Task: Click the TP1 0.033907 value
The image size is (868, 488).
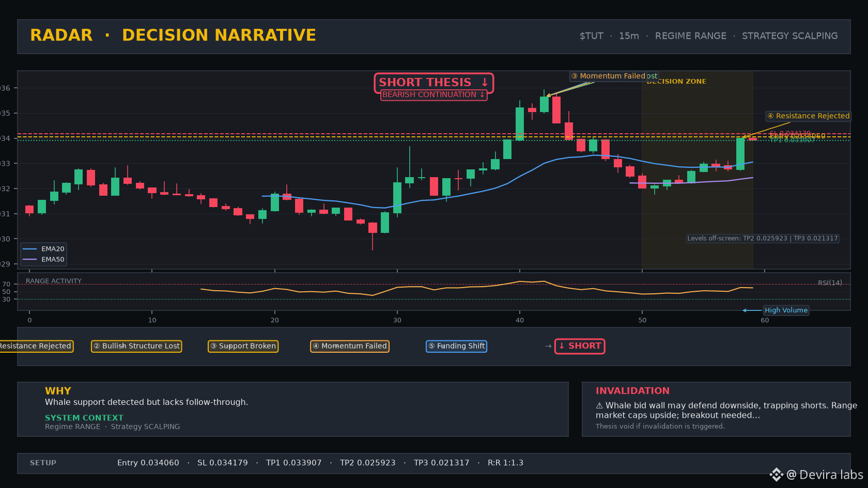Action: coord(294,463)
